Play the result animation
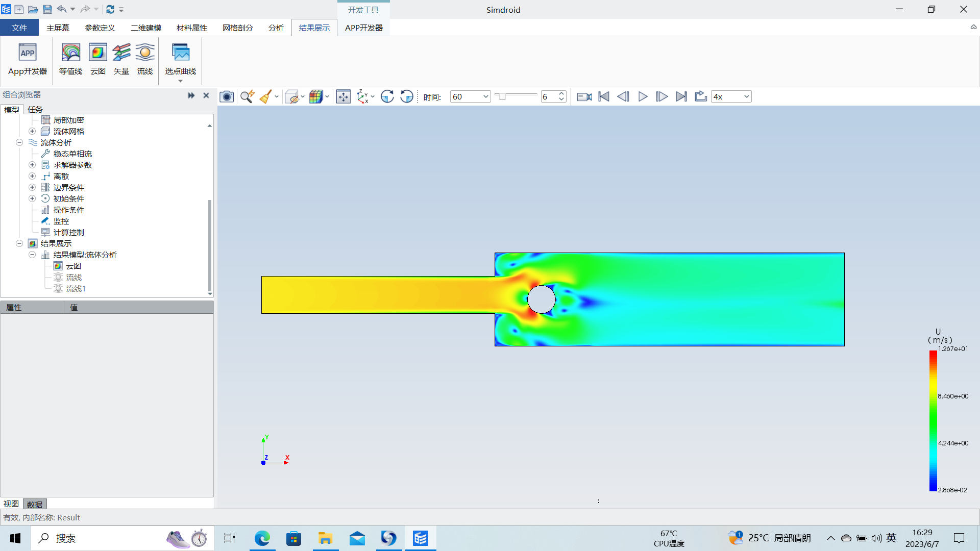 pyautogui.click(x=643, y=96)
